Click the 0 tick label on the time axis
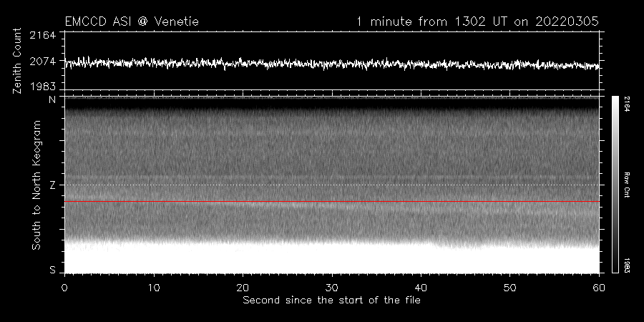Viewport: 644px width, 322px height. point(64,288)
